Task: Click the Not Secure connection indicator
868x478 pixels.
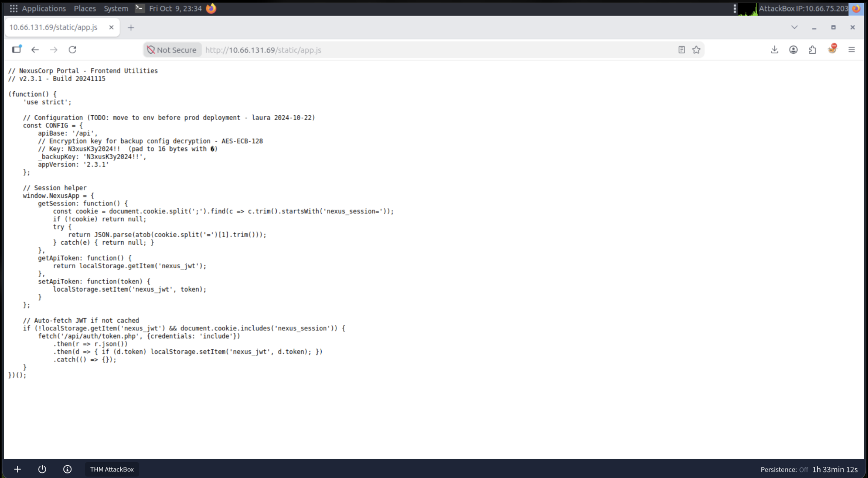Action: [x=172, y=50]
